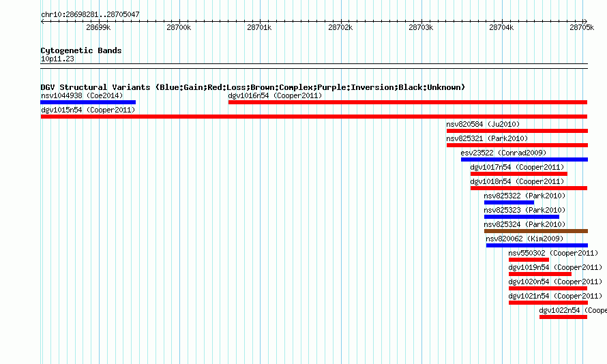607x364 pixels.
Task: Click the red bar under dgv1022n54
Action: pyautogui.click(x=563, y=317)
